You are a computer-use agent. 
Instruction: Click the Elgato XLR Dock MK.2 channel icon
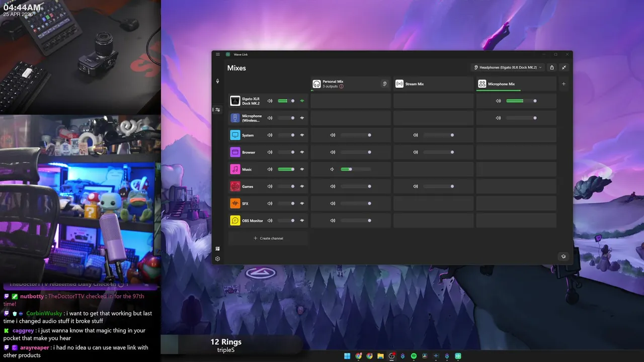[x=235, y=101]
